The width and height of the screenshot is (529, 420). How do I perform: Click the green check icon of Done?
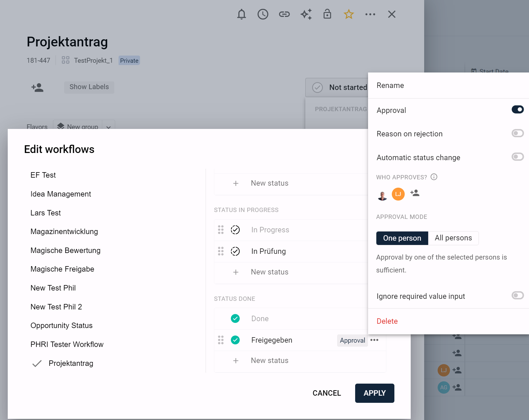click(x=235, y=318)
